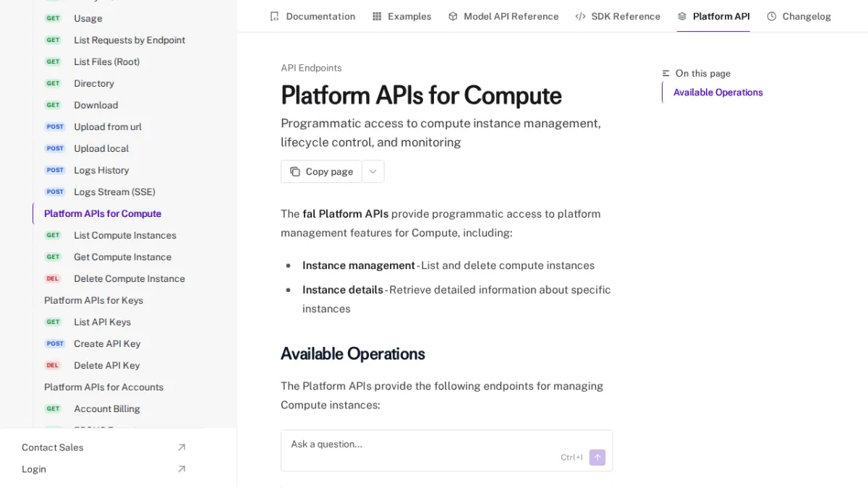Click the POST badge beside Logs History
Image resolution: width=868 pixels, height=488 pixels.
55,170
